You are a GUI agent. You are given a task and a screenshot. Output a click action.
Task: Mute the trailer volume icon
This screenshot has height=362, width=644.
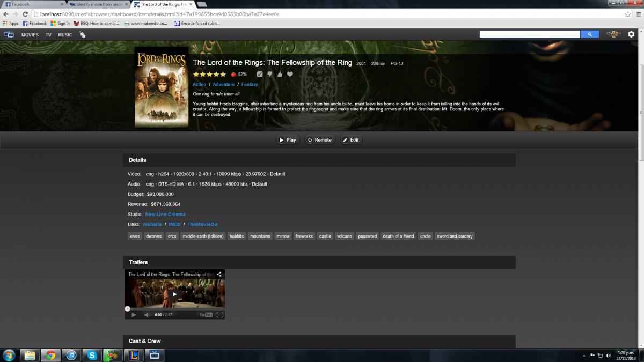click(147, 315)
